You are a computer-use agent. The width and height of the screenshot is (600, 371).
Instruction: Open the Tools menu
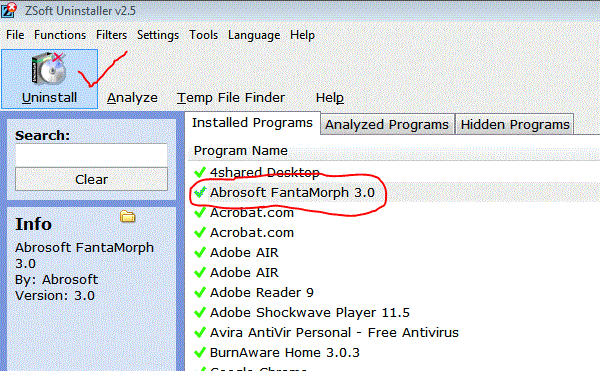click(204, 35)
